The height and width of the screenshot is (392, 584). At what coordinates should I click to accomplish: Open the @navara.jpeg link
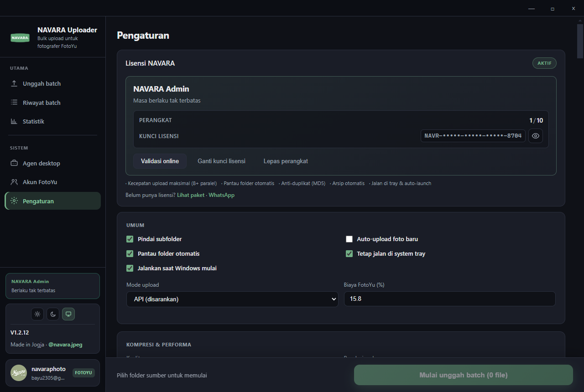(x=65, y=345)
